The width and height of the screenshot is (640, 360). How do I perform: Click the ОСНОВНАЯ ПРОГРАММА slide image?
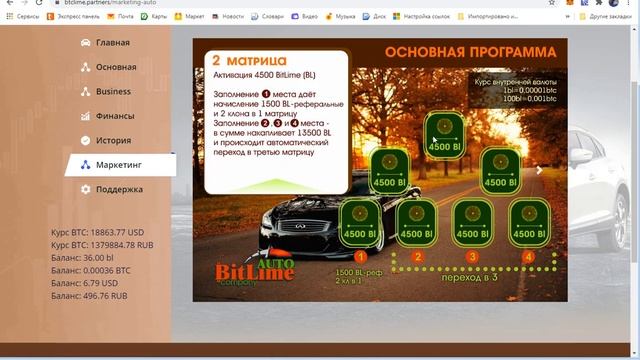(380, 170)
